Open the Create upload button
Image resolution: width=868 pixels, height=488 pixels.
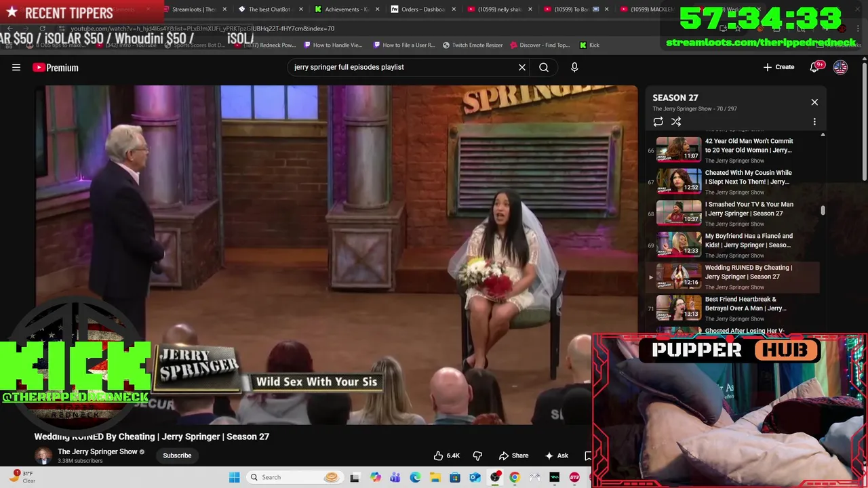tap(778, 67)
